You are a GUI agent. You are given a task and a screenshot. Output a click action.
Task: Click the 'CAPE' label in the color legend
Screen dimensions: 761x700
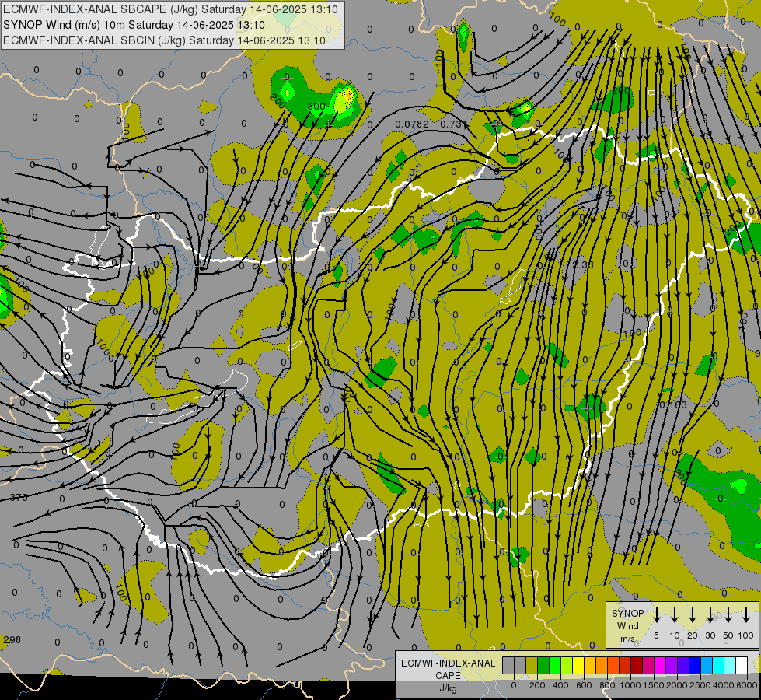tap(448, 675)
